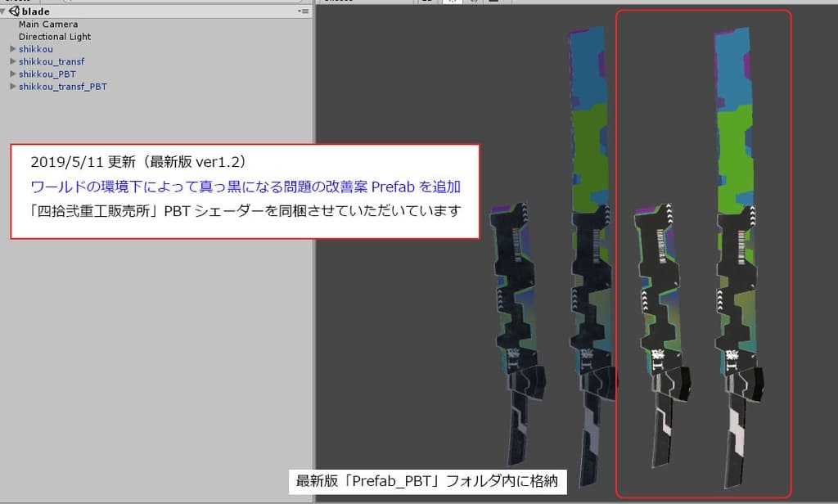Collapse the blade scene with its triangle
Image resolution: width=838 pixels, height=504 pixels.
pyautogui.click(x=3, y=11)
